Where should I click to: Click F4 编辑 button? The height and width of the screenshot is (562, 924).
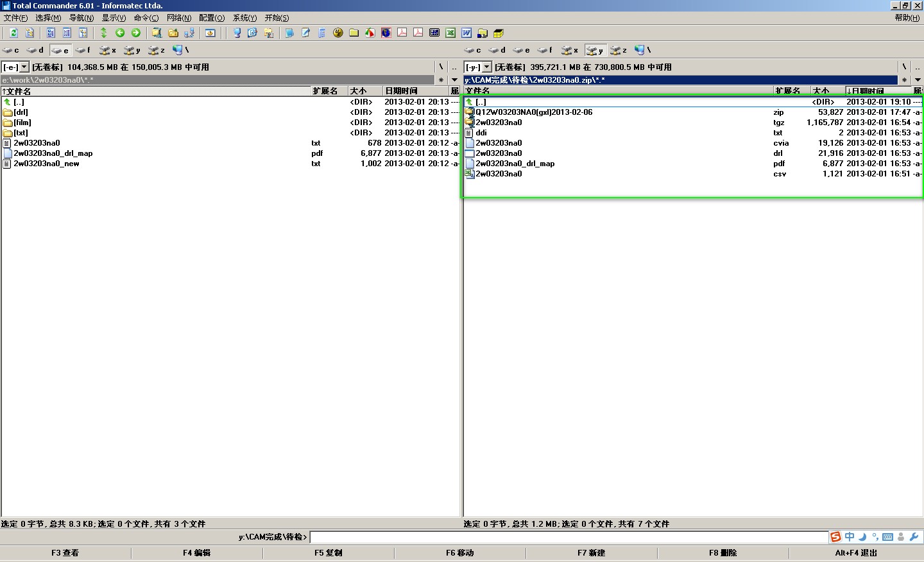coord(197,553)
